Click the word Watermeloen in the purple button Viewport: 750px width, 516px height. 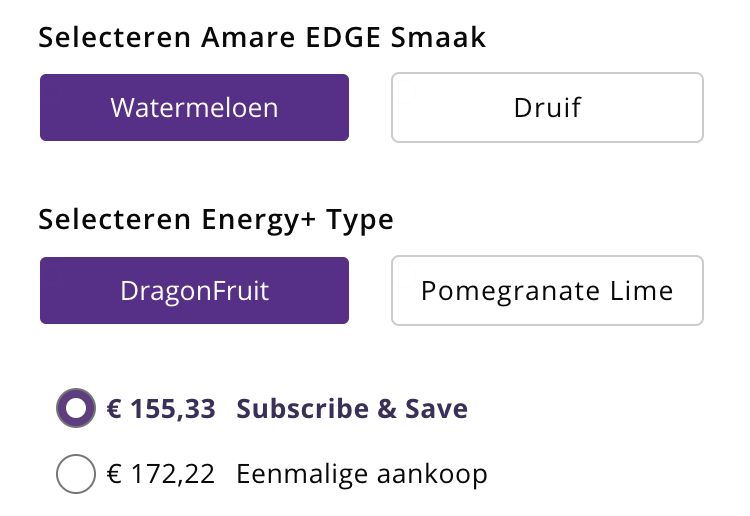point(194,107)
